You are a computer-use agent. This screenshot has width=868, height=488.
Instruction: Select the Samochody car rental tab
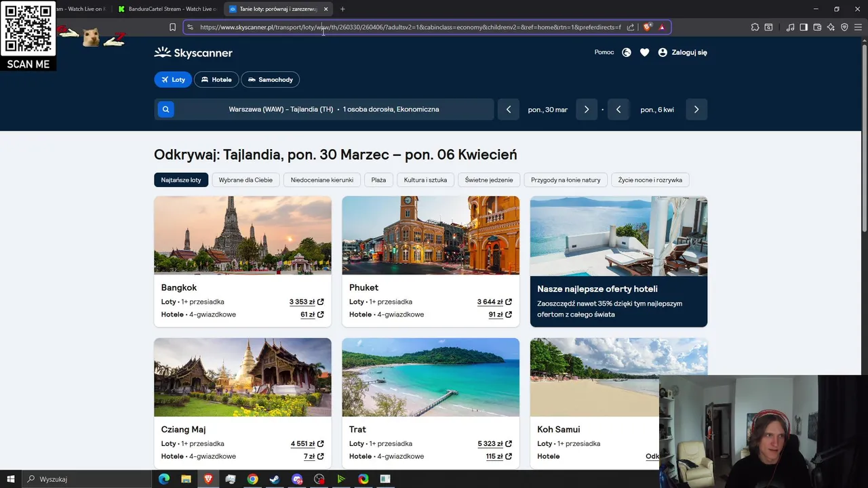point(270,79)
